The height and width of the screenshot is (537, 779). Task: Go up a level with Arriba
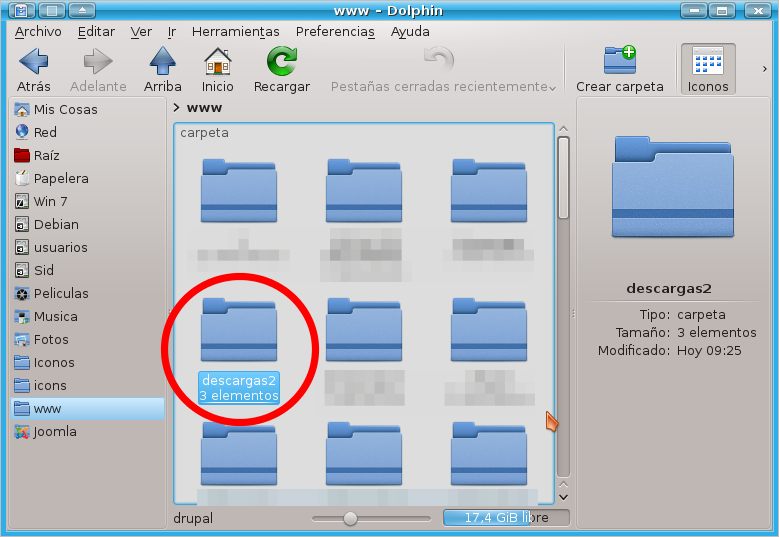tap(162, 70)
